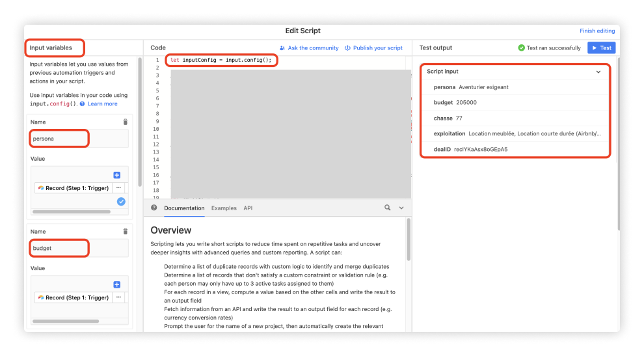
Task: Click the documentation panel vertical scrollbar
Action: click(x=409, y=240)
